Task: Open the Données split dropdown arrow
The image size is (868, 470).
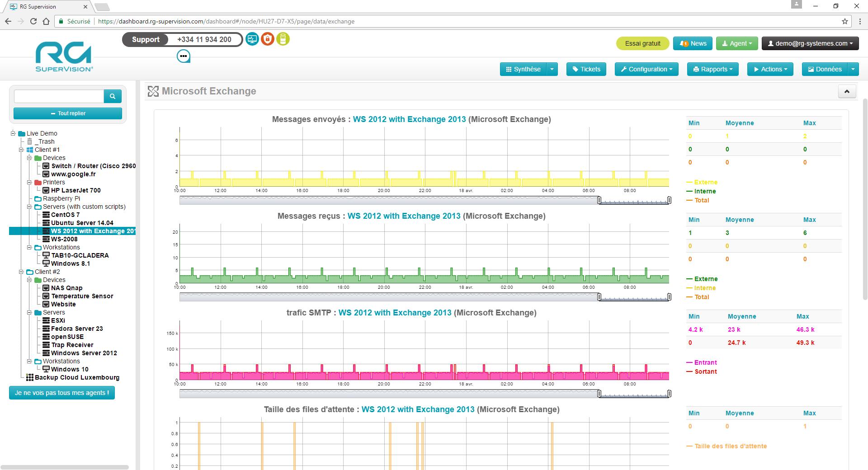Action: 853,69
